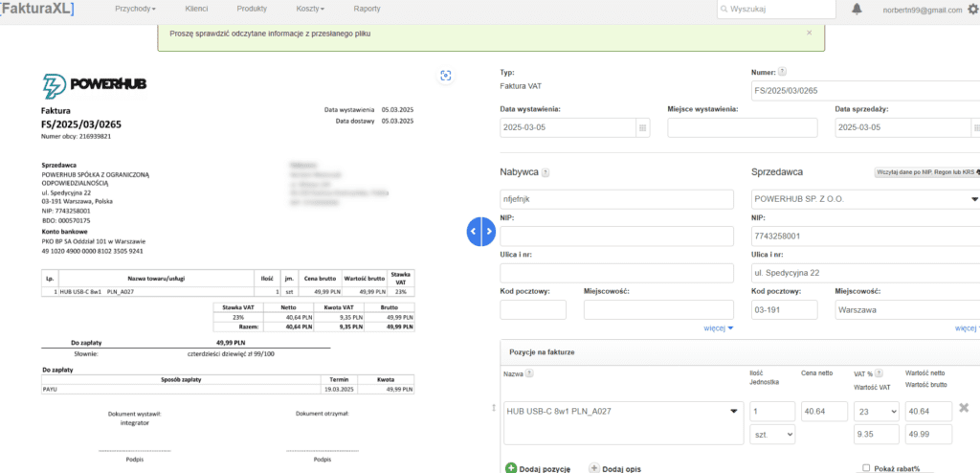Click green plus Dodaj pozycję icon
This screenshot has height=473, width=980.
pyautogui.click(x=511, y=467)
